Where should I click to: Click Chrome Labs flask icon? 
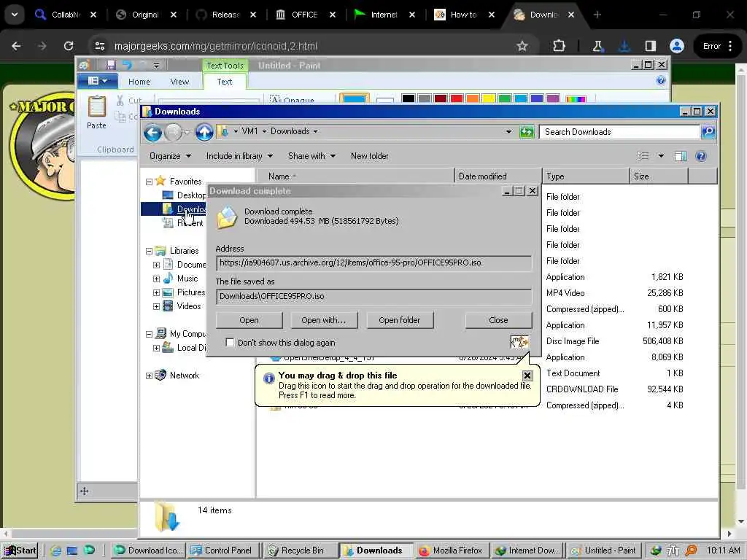[597, 46]
